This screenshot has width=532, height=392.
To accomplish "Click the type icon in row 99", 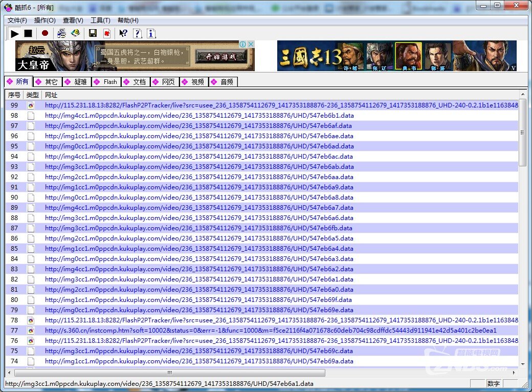I will (x=31, y=105).
